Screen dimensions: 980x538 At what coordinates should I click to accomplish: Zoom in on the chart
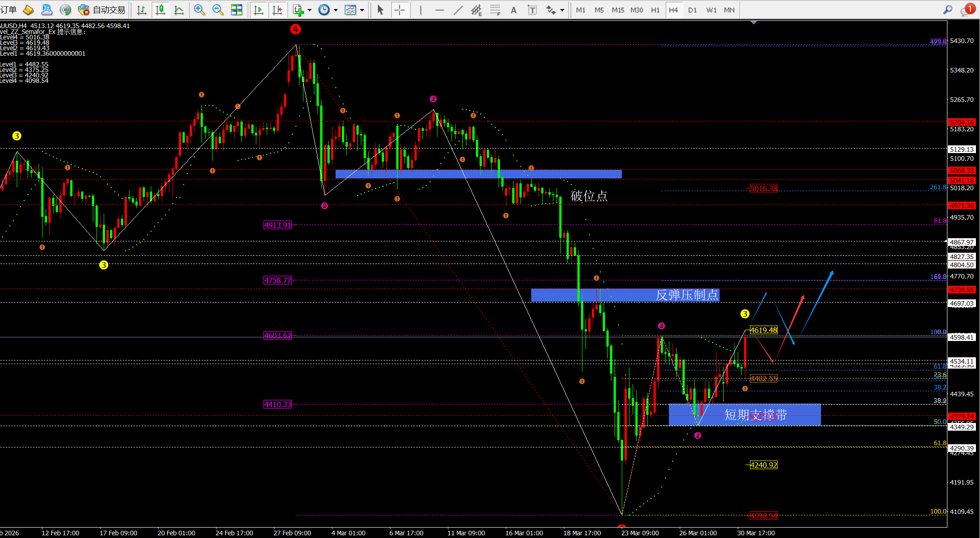[199, 10]
